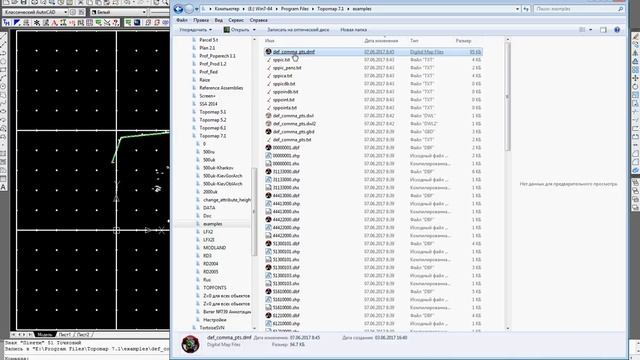Select the examples folder in tree
Viewport: 640px width, 360px height.
(x=213, y=224)
